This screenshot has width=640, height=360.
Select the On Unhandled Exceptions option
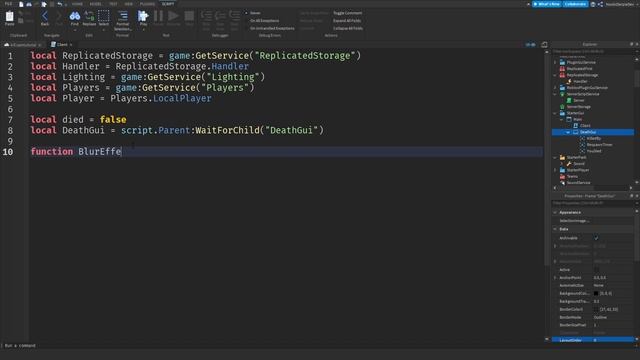point(272,28)
